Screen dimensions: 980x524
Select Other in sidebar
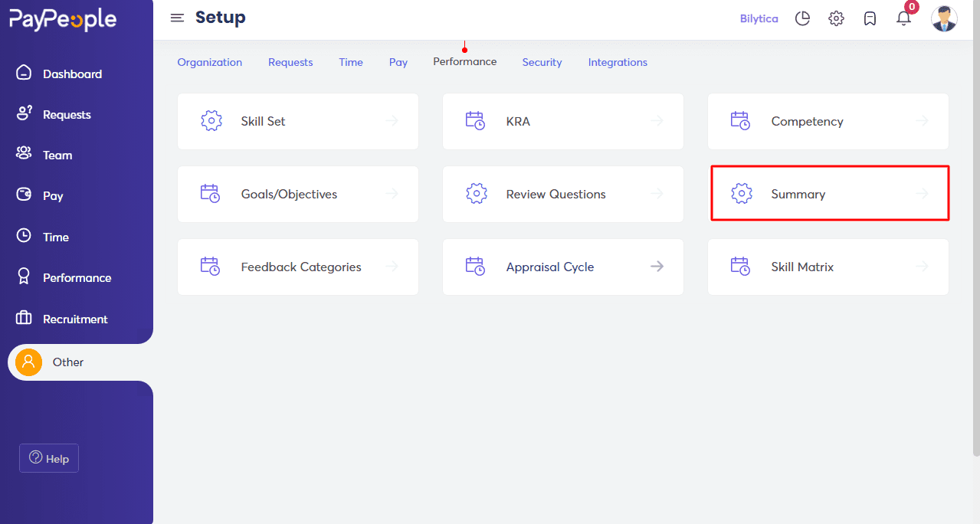click(80, 362)
